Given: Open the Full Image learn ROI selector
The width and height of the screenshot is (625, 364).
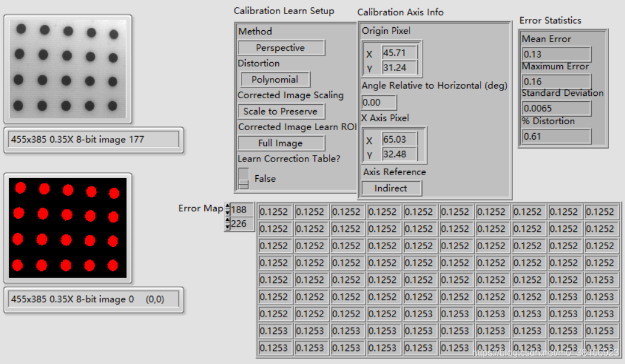Looking at the screenshot, I should (x=281, y=143).
